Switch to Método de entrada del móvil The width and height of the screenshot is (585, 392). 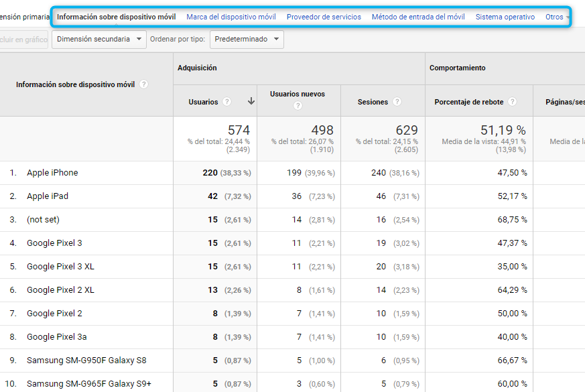point(418,17)
